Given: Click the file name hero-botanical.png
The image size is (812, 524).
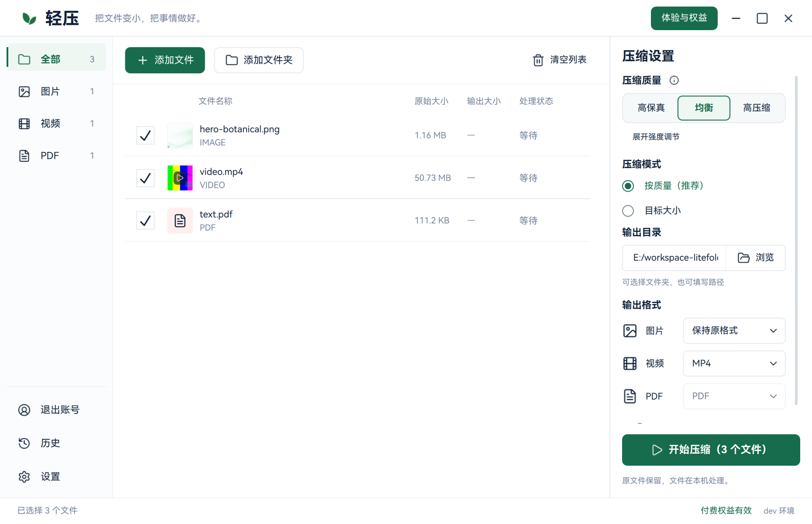Looking at the screenshot, I should click(240, 129).
